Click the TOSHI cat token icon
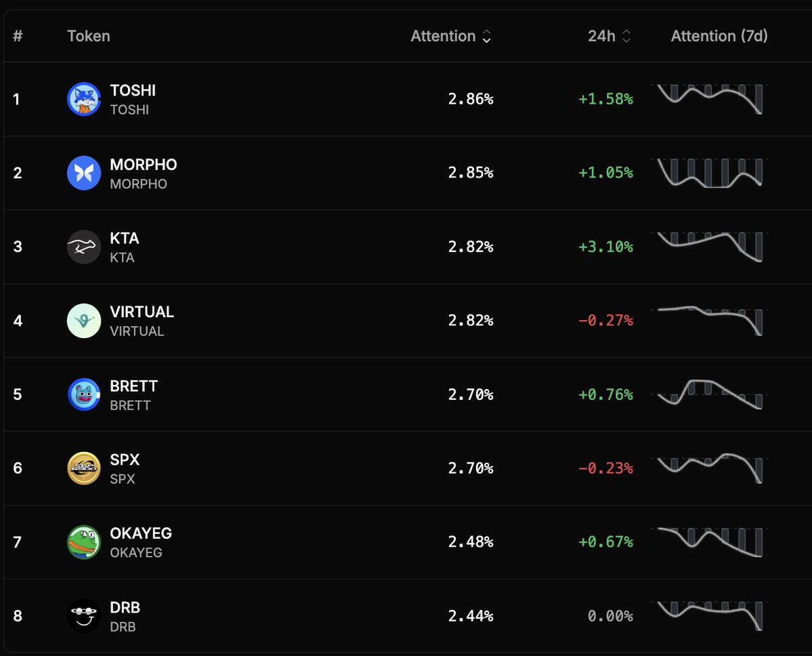This screenshot has height=656, width=812. coord(84,99)
